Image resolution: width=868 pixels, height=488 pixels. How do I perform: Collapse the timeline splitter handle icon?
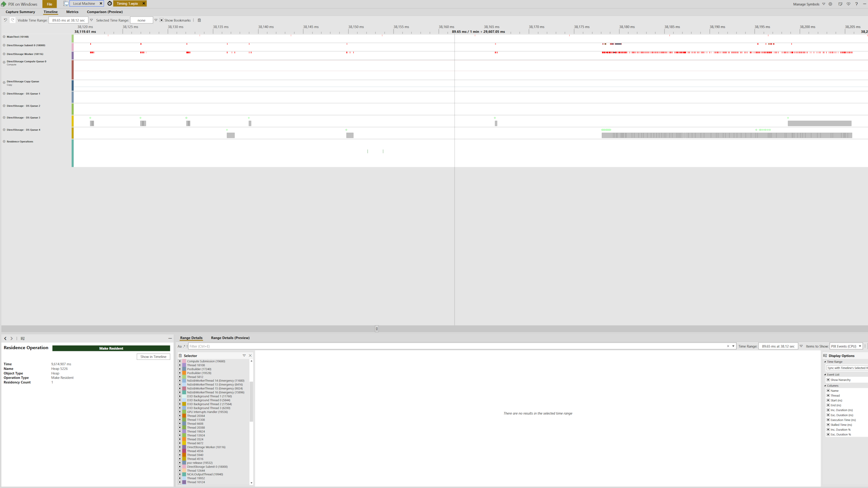[377, 329]
